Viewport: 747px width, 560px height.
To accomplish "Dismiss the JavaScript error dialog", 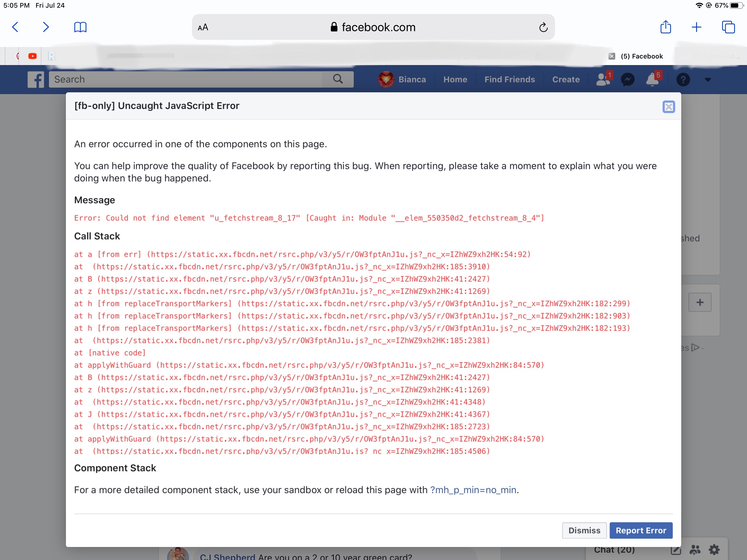I will pos(584,530).
